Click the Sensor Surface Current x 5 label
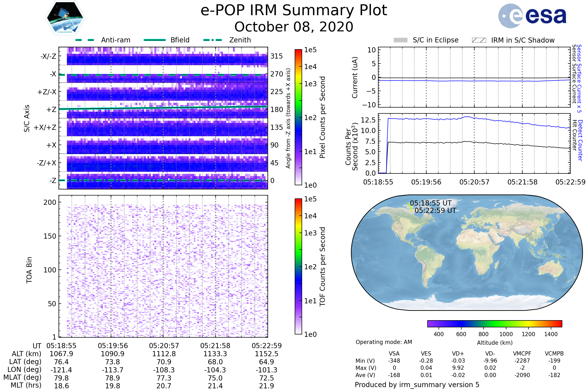 [579, 78]
